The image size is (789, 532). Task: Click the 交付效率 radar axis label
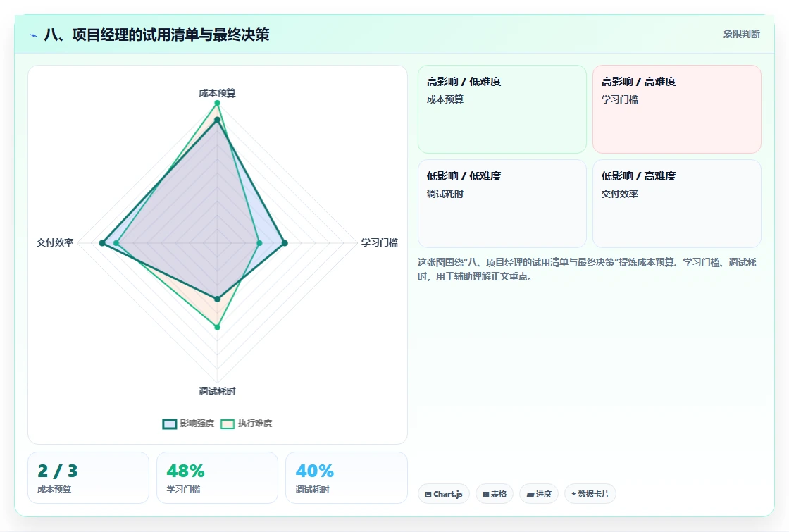55,242
